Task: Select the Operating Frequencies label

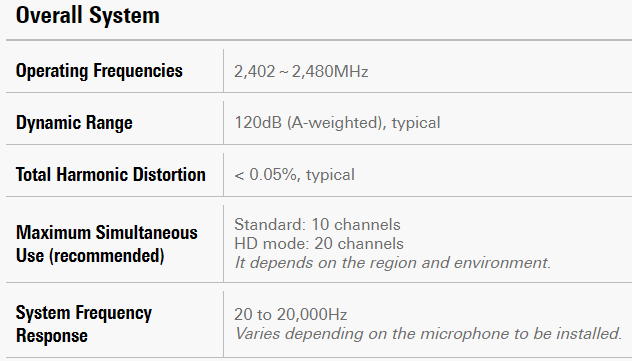Action: (x=99, y=71)
